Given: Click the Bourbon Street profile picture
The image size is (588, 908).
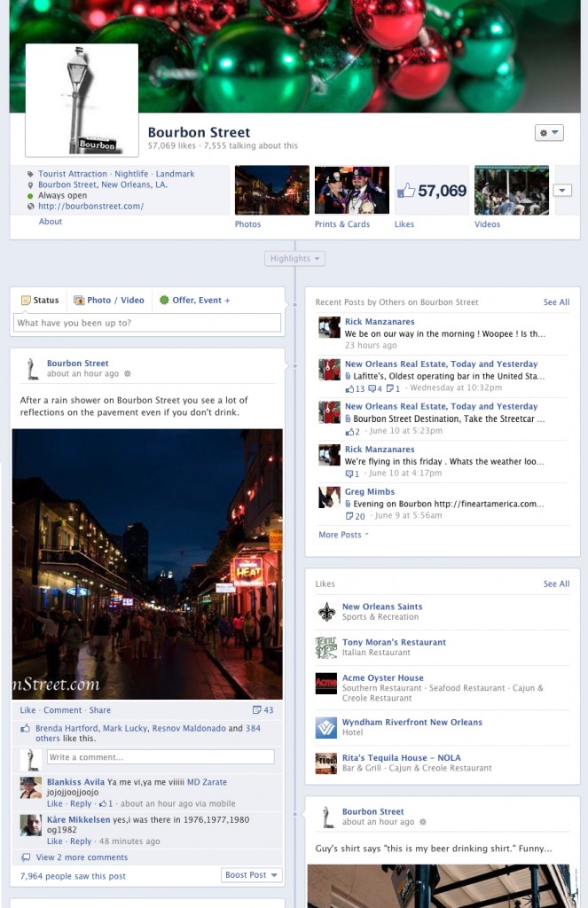Looking at the screenshot, I should pyautogui.click(x=82, y=100).
